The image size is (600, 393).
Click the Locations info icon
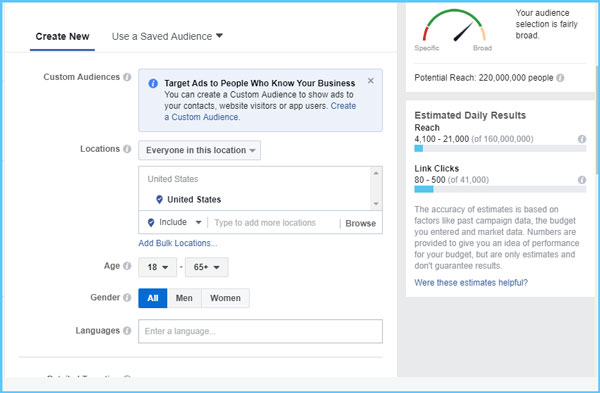(x=127, y=149)
